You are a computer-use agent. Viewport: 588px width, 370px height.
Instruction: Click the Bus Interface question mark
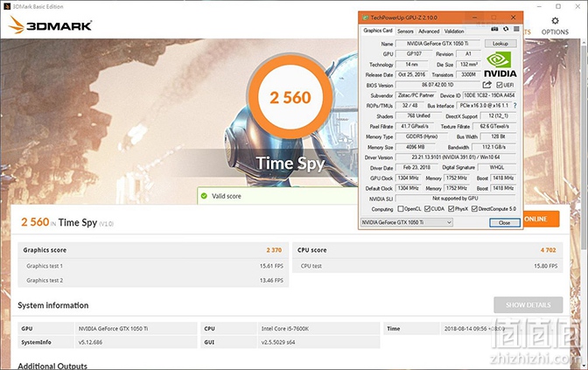(514, 106)
